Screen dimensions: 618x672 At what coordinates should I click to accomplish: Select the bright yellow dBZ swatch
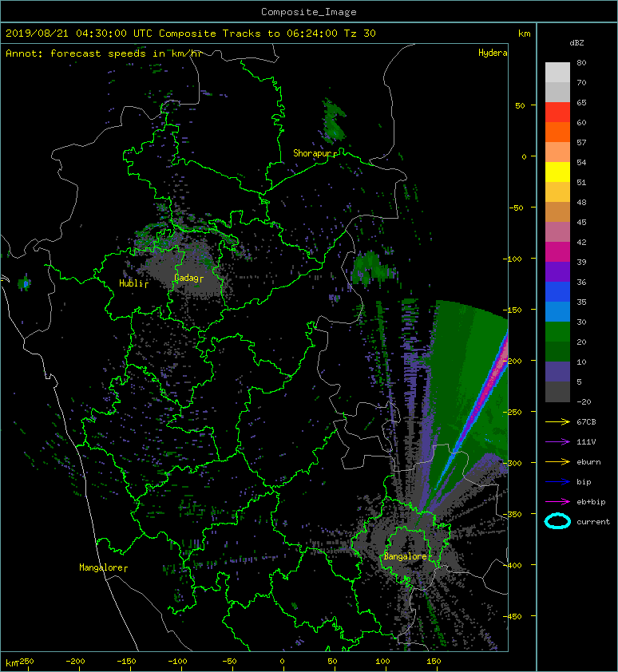click(557, 172)
